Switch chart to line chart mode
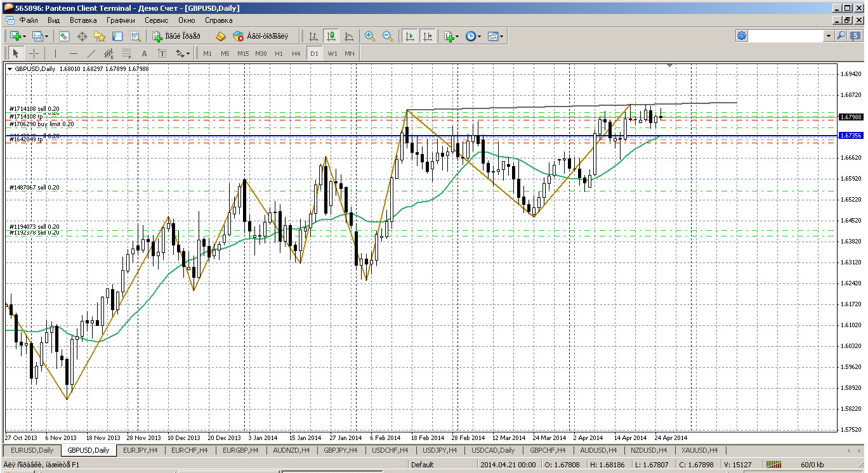Viewport: 868px width, 473px height. pos(348,36)
